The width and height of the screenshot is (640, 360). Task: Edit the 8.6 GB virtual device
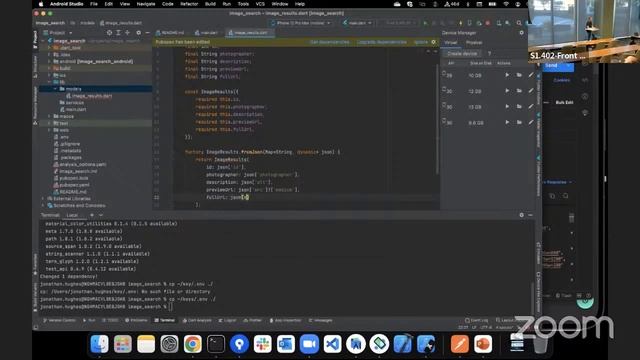click(531, 122)
